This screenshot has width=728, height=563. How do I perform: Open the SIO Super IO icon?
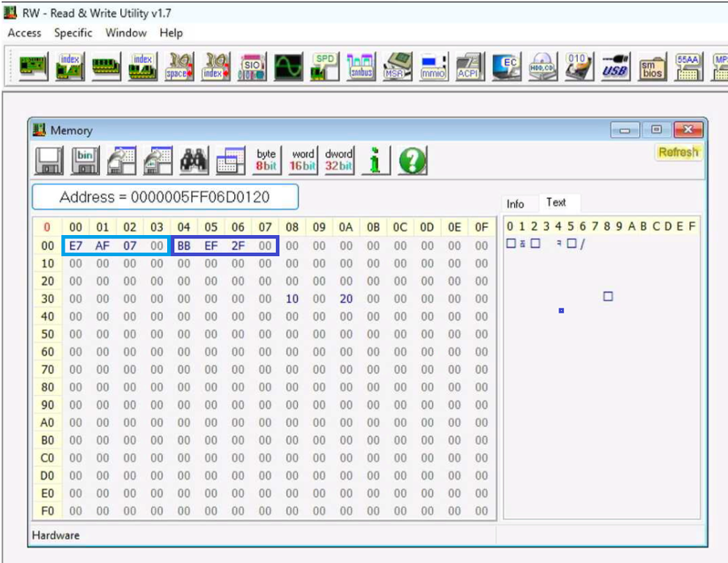point(252,66)
